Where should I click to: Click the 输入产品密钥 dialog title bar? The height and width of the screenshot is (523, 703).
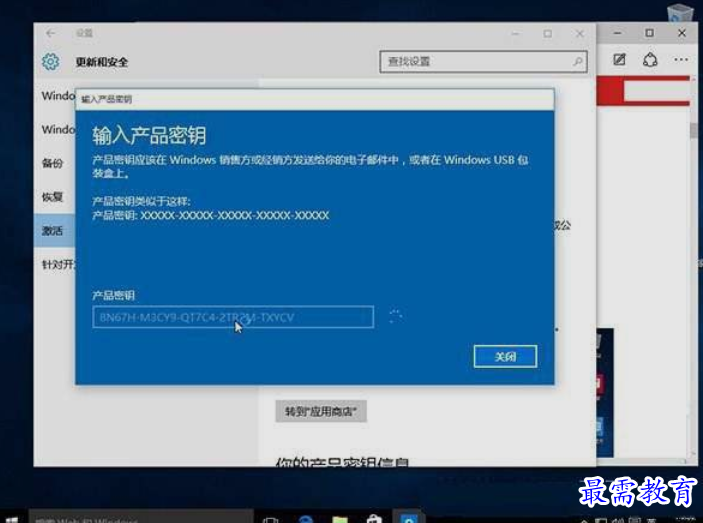pyautogui.click(x=315, y=99)
